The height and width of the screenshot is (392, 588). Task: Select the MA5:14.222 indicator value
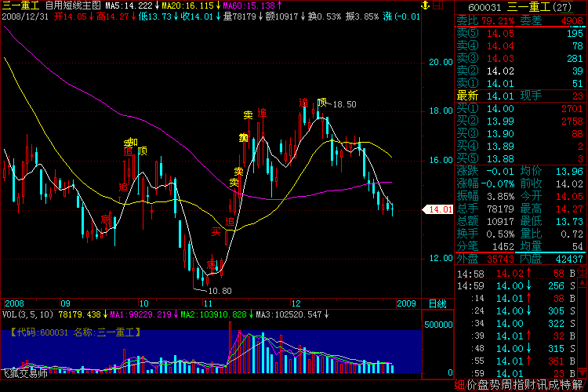click(129, 5)
